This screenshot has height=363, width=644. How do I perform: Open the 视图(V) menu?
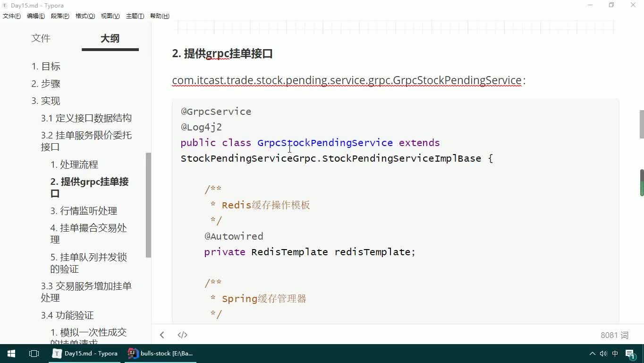click(x=110, y=16)
